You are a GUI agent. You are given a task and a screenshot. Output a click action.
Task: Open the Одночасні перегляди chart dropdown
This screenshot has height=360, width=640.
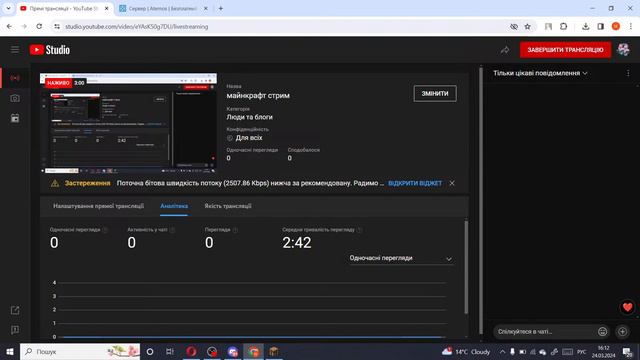[x=401, y=258]
